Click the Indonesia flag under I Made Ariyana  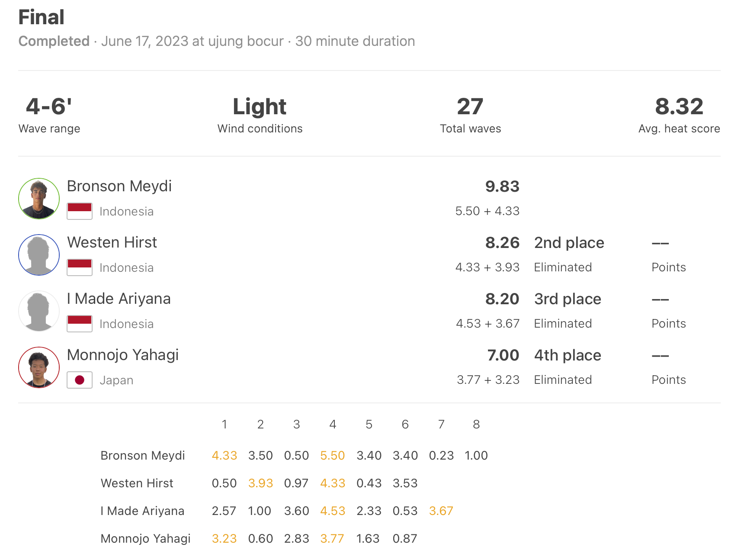tap(80, 324)
